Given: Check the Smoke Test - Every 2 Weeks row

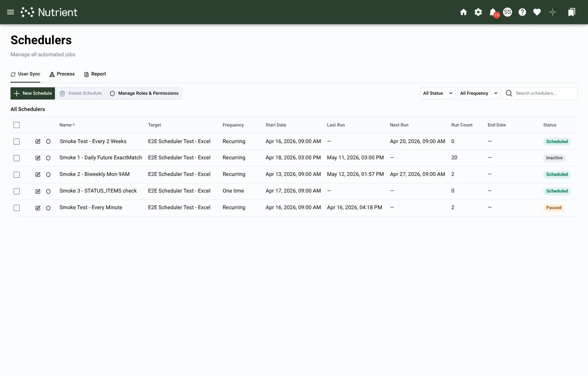Looking at the screenshot, I should click(x=17, y=142).
